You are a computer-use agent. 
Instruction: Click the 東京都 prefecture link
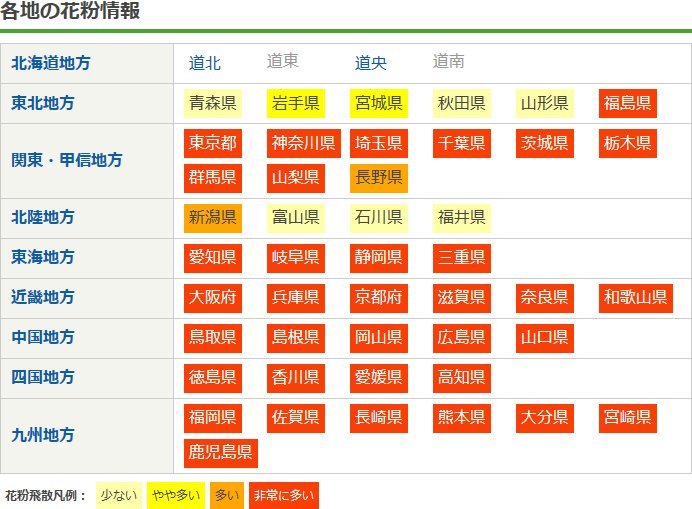pos(213,143)
